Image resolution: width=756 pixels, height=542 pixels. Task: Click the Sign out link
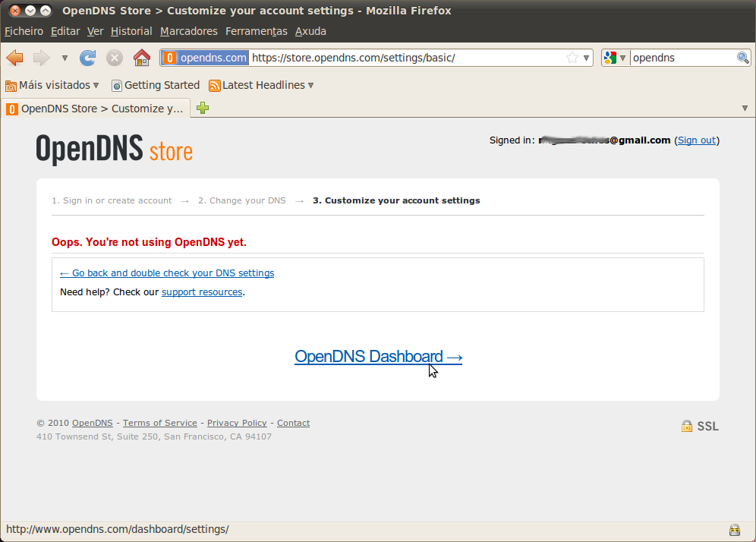click(697, 140)
